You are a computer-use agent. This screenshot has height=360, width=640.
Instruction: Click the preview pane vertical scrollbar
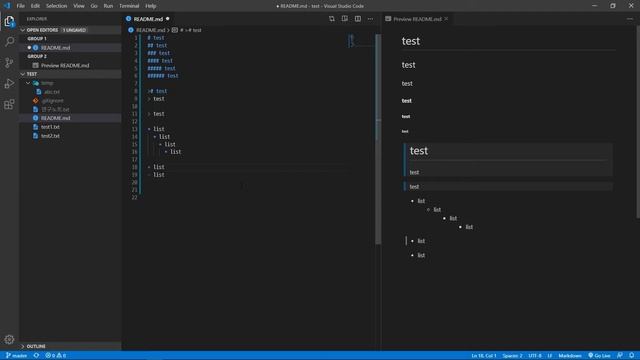pos(637,122)
